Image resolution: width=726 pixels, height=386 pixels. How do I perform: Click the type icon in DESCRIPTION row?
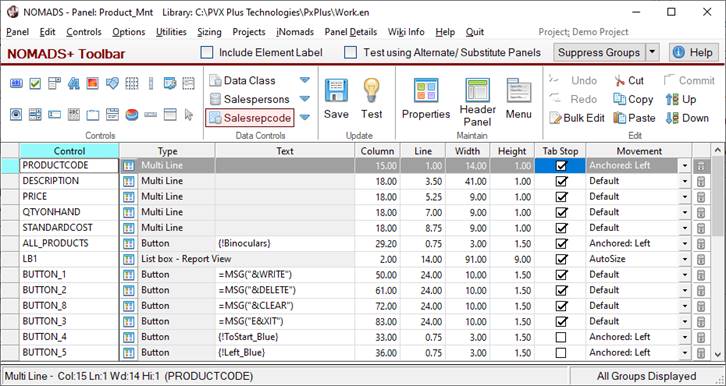pyautogui.click(x=128, y=181)
